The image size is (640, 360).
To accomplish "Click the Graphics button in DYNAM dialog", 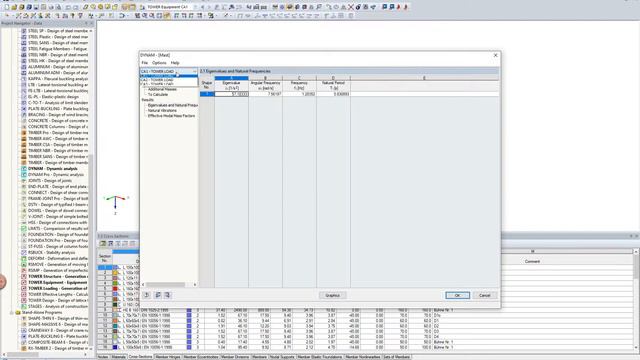I will click(x=332, y=295).
